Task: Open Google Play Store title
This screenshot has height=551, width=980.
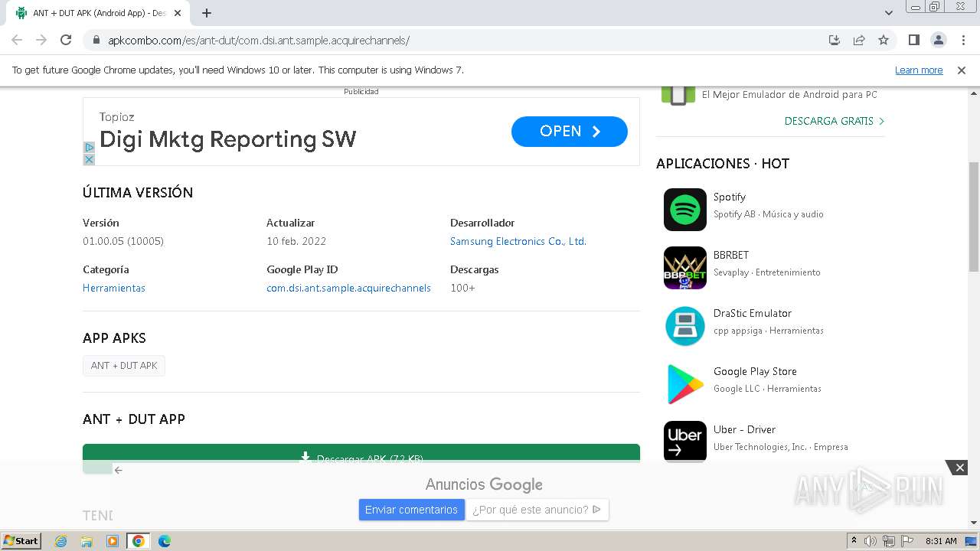Action: click(x=755, y=371)
